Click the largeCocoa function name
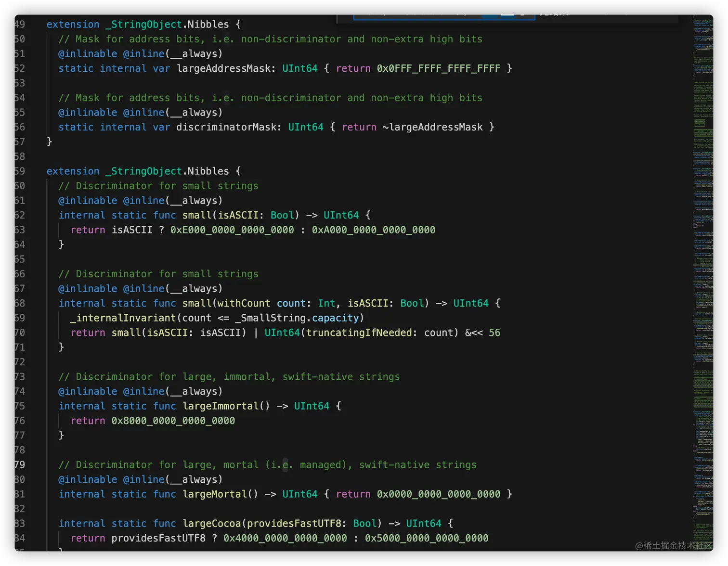The image size is (728, 566). tap(212, 523)
